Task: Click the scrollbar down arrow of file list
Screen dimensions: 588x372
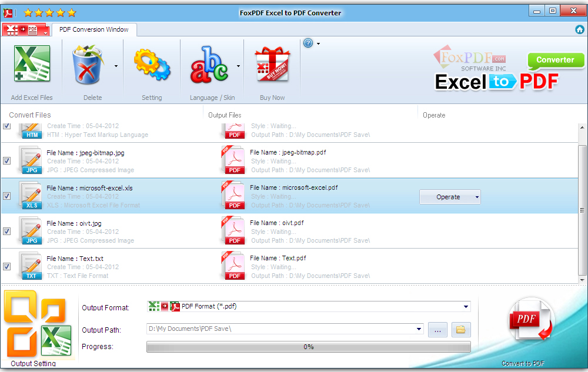Action: 582,280
